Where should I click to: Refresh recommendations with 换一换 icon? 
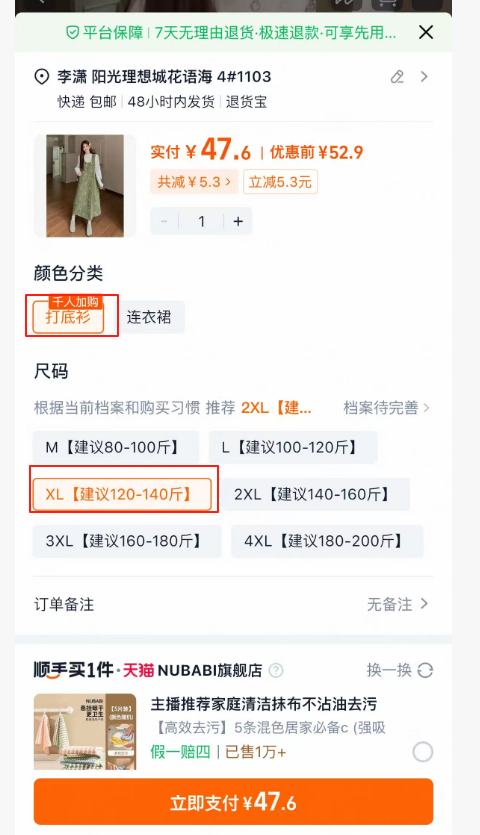coord(425,670)
